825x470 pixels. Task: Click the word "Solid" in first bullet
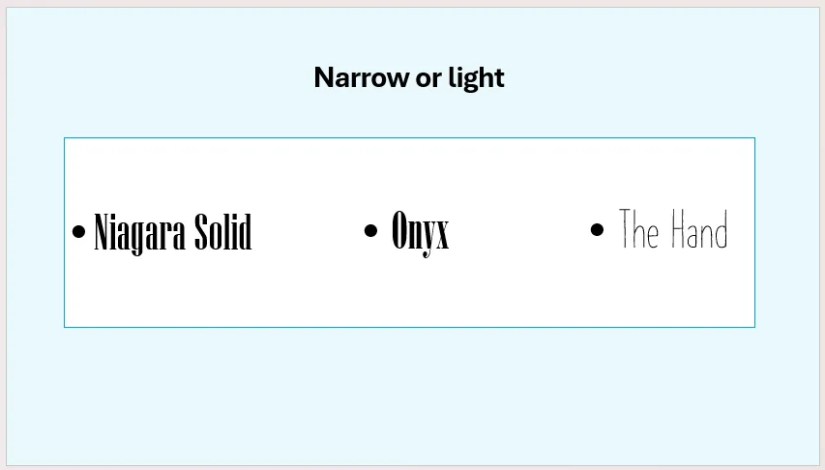pos(223,231)
